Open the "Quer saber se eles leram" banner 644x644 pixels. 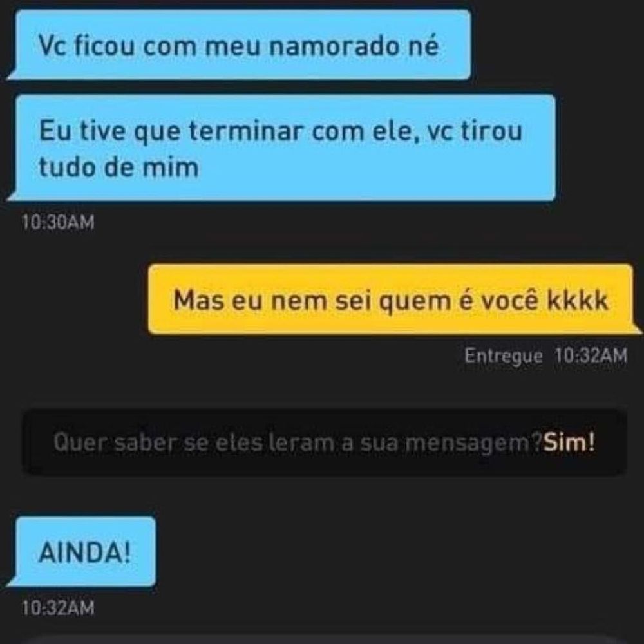[325, 442]
